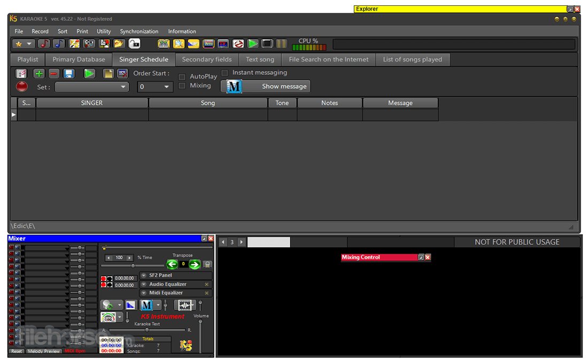Click the TV monitor toolbar icon
The width and height of the screenshot is (588, 364).
coord(223,44)
